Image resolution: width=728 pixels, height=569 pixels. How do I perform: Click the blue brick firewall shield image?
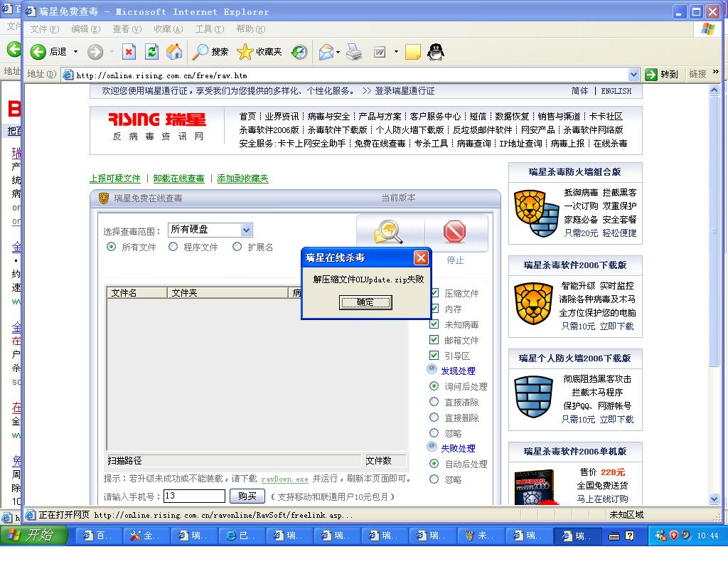[x=533, y=397]
